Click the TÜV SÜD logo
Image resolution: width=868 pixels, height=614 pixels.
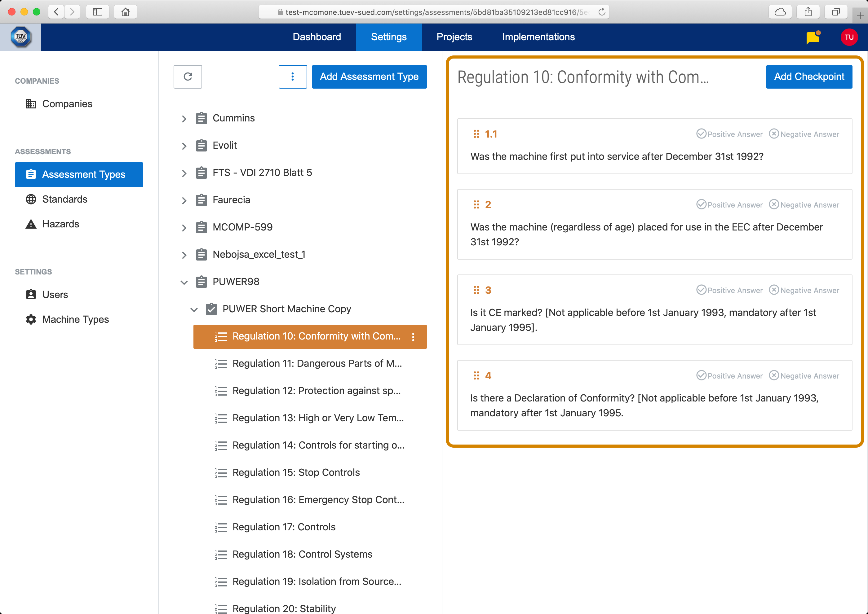[20, 37]
